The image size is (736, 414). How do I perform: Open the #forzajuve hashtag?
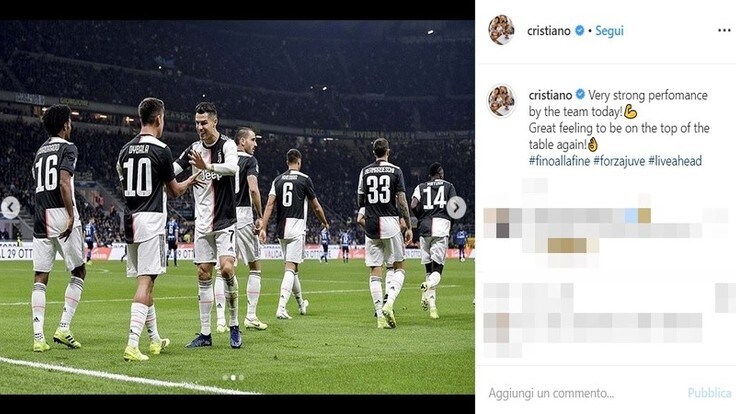click(x=619, y=161)
